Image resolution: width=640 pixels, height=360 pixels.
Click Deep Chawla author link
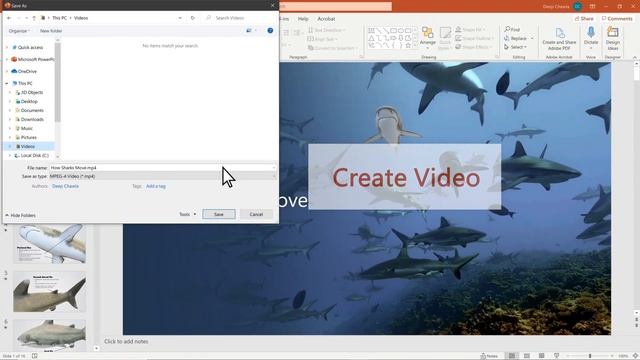[65, 186]
